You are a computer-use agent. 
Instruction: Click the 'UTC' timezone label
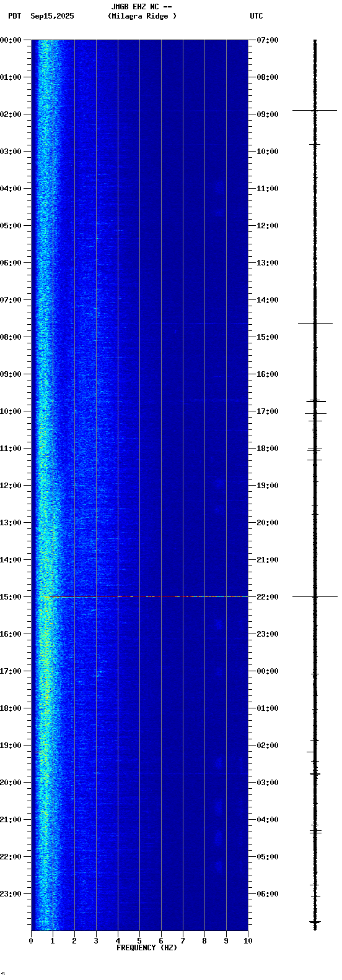[256, 16]
